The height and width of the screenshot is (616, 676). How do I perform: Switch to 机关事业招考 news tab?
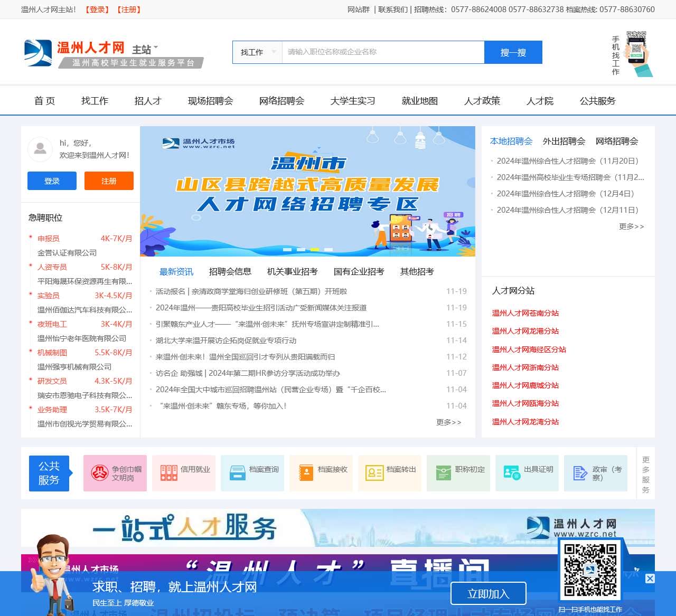point(293,272)
